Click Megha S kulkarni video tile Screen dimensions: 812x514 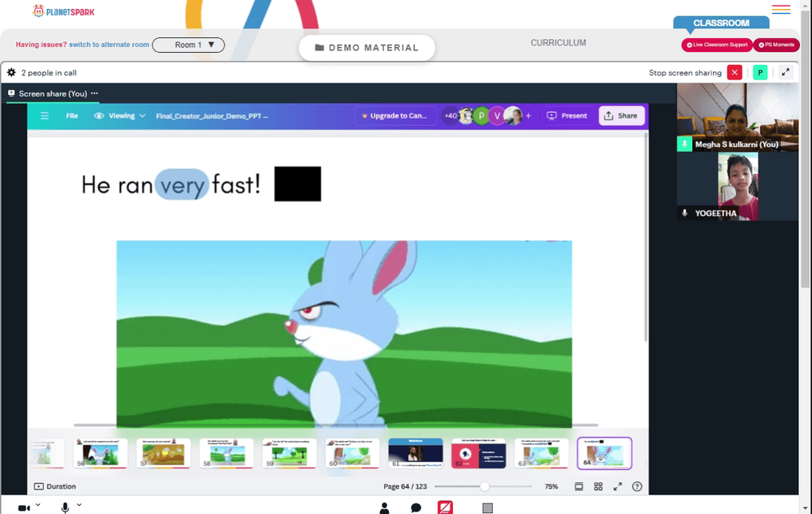click(737, 118)
